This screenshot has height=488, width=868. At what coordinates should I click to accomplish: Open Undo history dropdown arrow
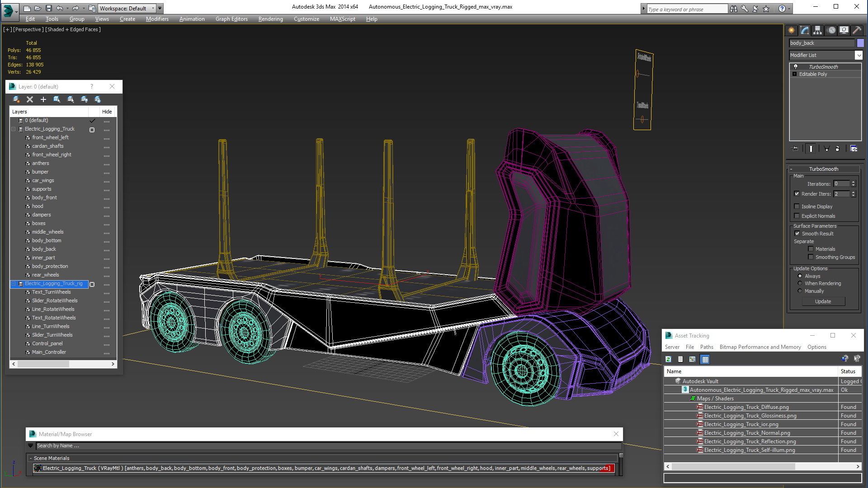tap(68, 8)
